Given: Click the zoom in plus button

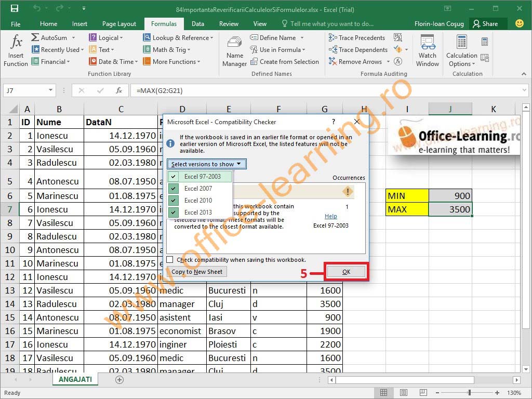Looking at the screenshot, I should click(497, 393).
